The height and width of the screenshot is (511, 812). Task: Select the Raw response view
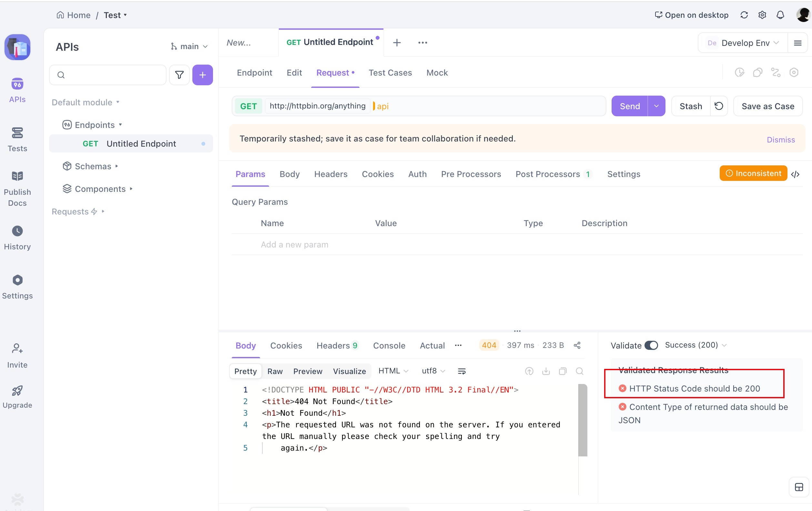[275, 371]
